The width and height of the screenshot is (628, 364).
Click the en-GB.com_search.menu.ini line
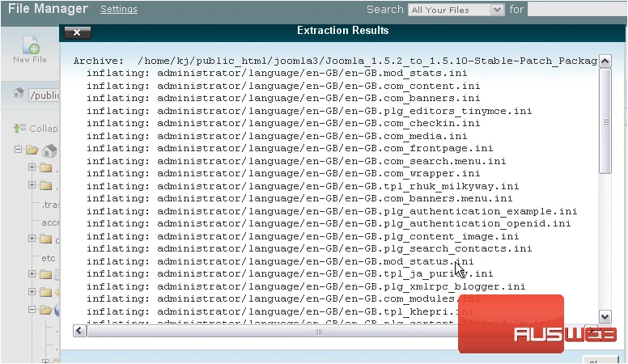(x=296, y=162)
